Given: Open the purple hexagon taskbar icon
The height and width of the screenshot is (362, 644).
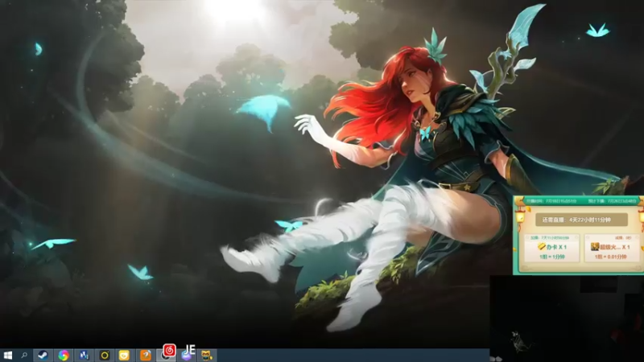Looking at the screenshot, I should 186,356.
